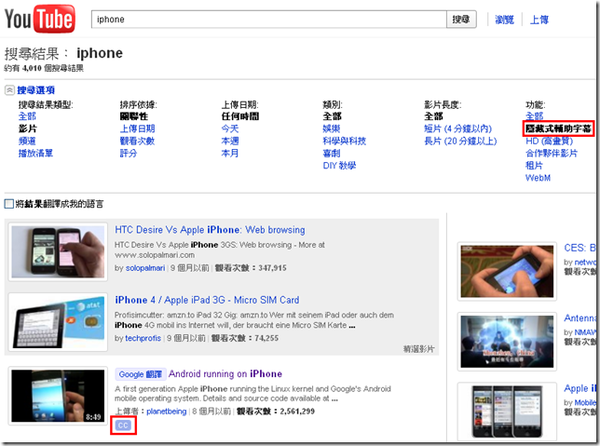Click the iphone search input field
The height and width of the screenshot is (446, 600).
(269, 19)
